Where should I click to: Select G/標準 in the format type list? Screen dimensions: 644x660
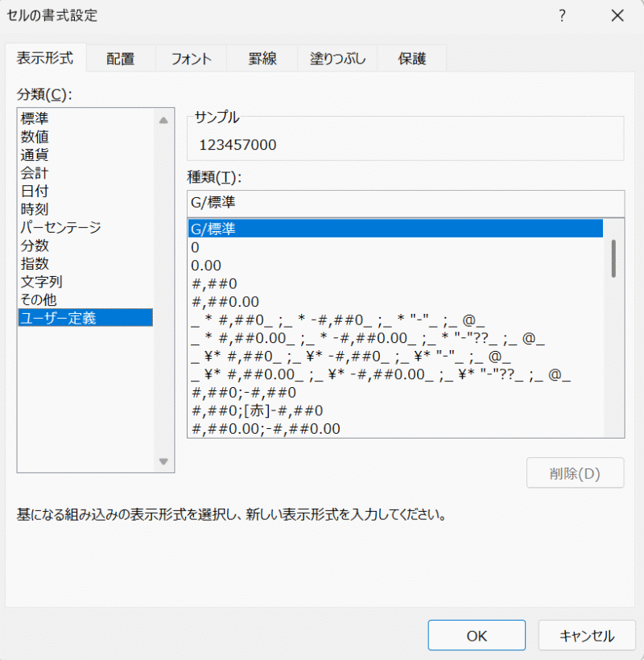coord(395,229)
